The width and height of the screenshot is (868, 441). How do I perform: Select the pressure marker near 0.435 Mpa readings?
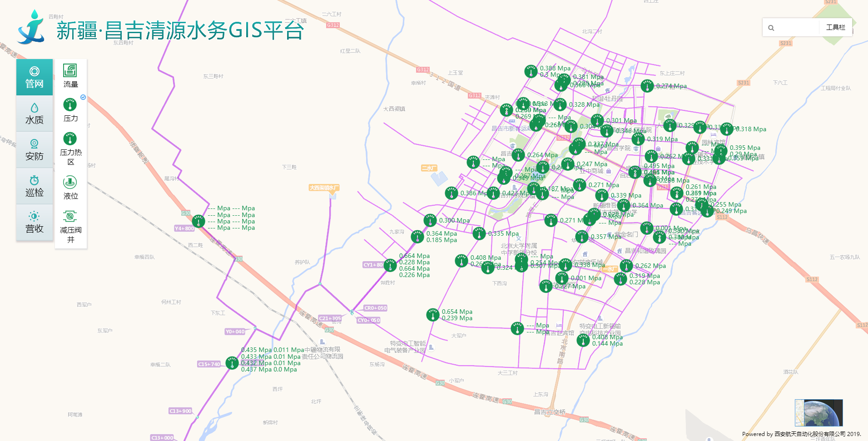click(x=232, y=363)
